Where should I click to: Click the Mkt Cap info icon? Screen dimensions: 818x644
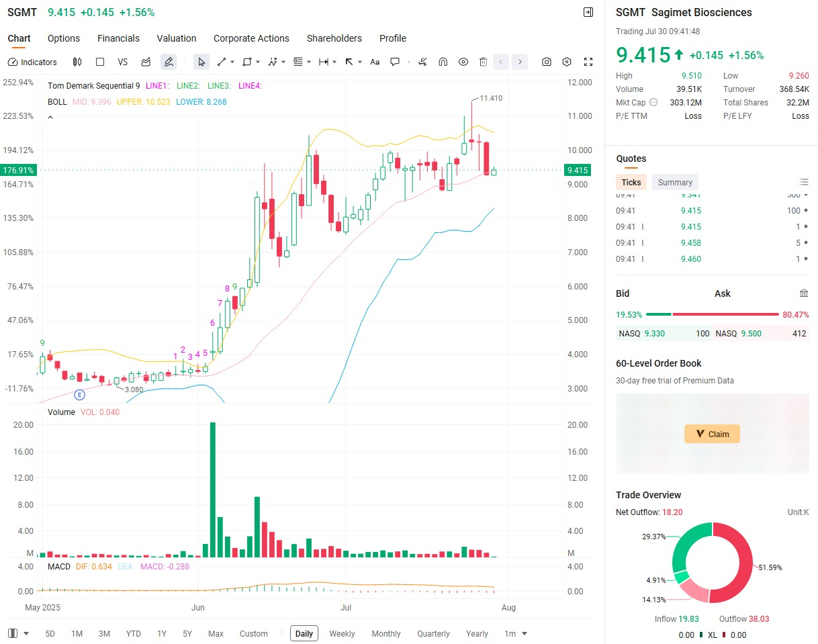point(653,103)
